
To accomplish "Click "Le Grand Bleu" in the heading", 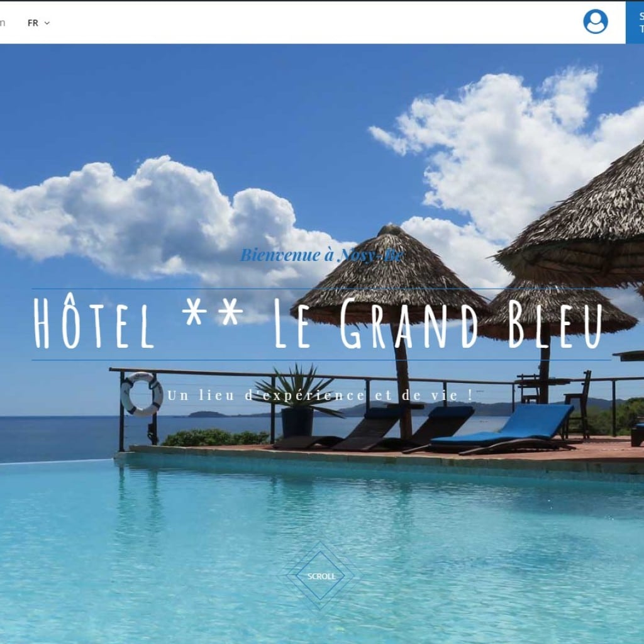I will [x=438, y=322].
